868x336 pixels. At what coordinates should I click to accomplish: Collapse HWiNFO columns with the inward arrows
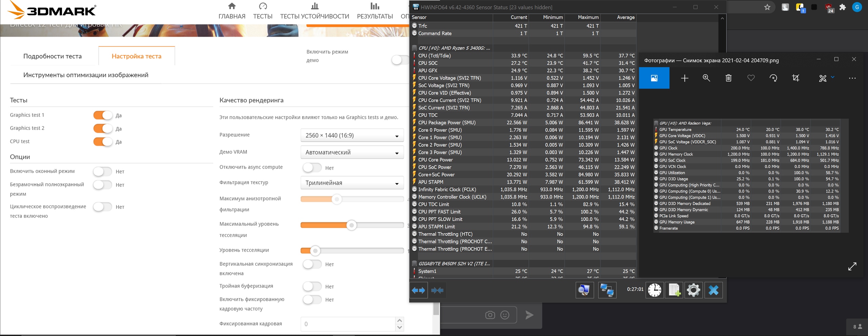point(437,290)
